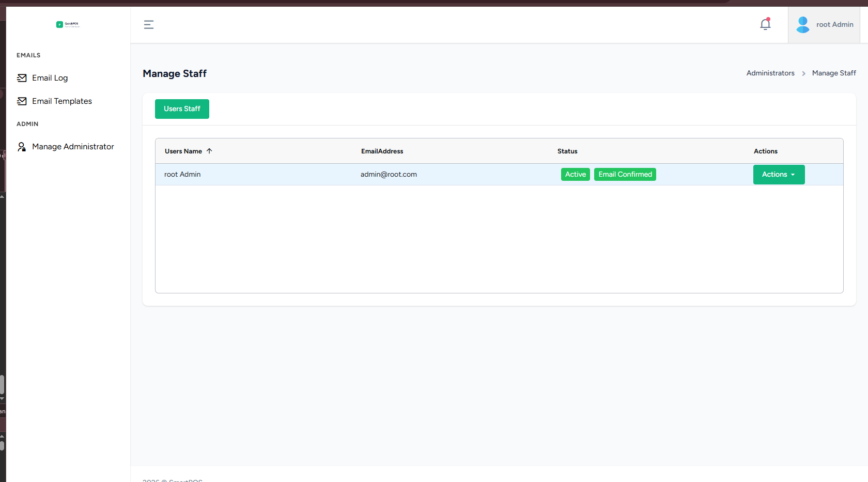This screenshot has height=482, width=868.
Task: Expand the green Actions dropdown for root Admin
Action: 779,175
